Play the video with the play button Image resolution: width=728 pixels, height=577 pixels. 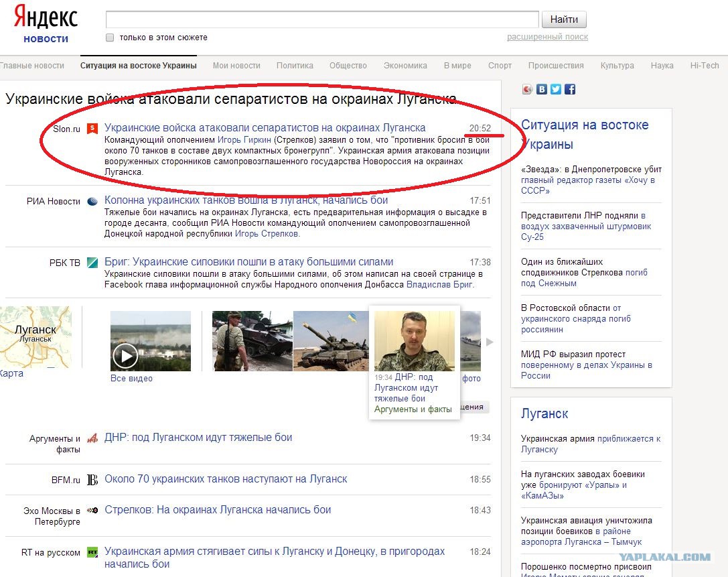[x=125, y=357]
